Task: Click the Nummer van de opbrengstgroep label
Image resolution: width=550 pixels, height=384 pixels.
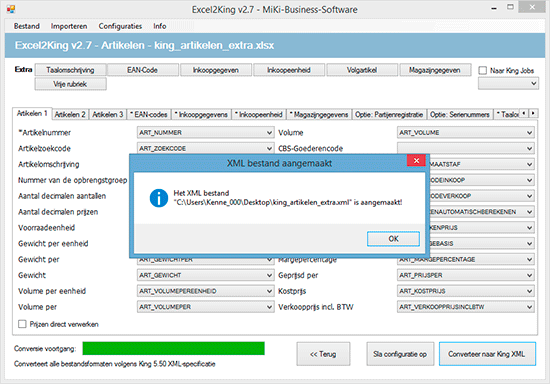Action: tap(73, 180)
